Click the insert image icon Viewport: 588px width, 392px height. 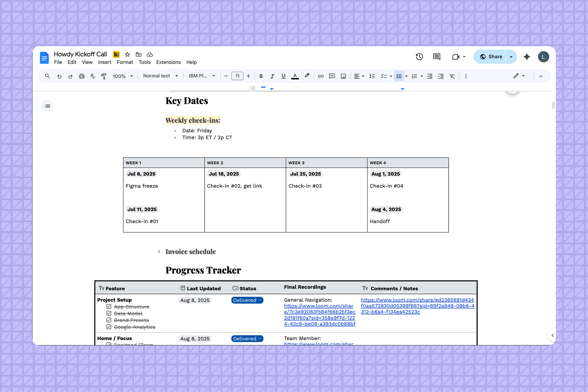tap(343, 76)
